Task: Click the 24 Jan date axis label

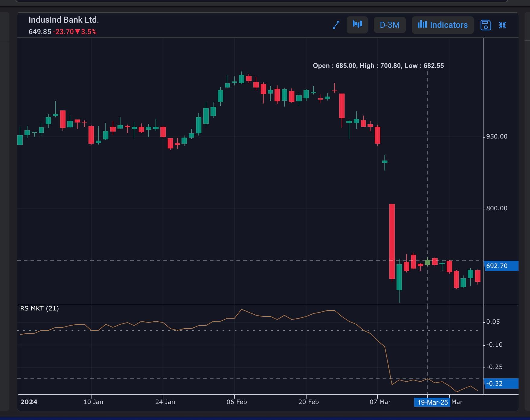Action: point(165,402)
